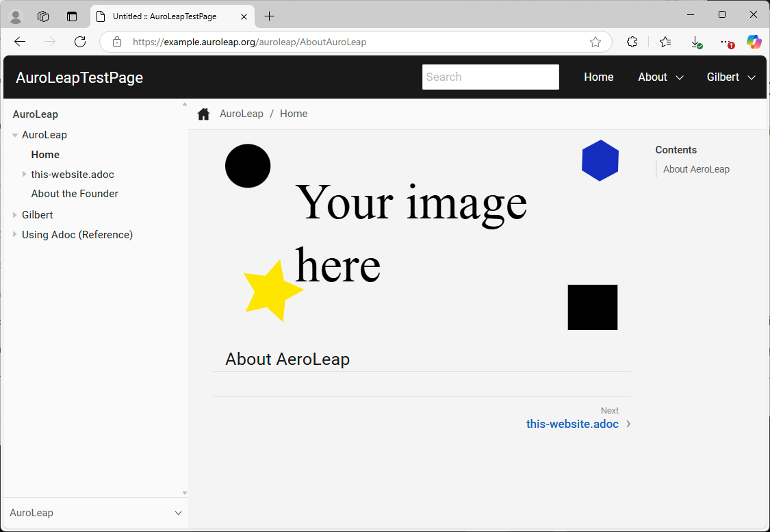This screenshot has width=770, height=532.
Task: Go to the next page this-website.adoc link
Action: pyautogui.click(x=572, y=424)
